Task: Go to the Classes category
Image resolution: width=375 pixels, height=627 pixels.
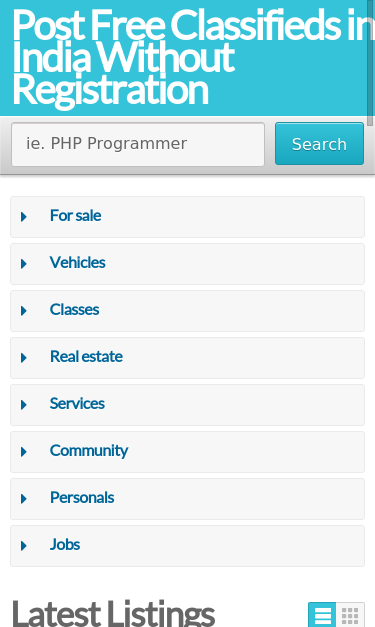Action: click(74, 310)
